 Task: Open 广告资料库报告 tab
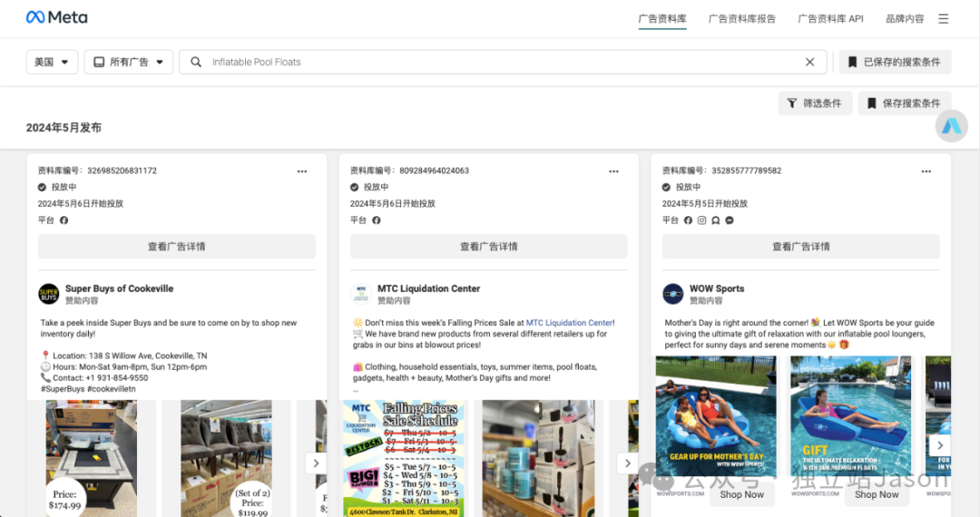(742, 19)
